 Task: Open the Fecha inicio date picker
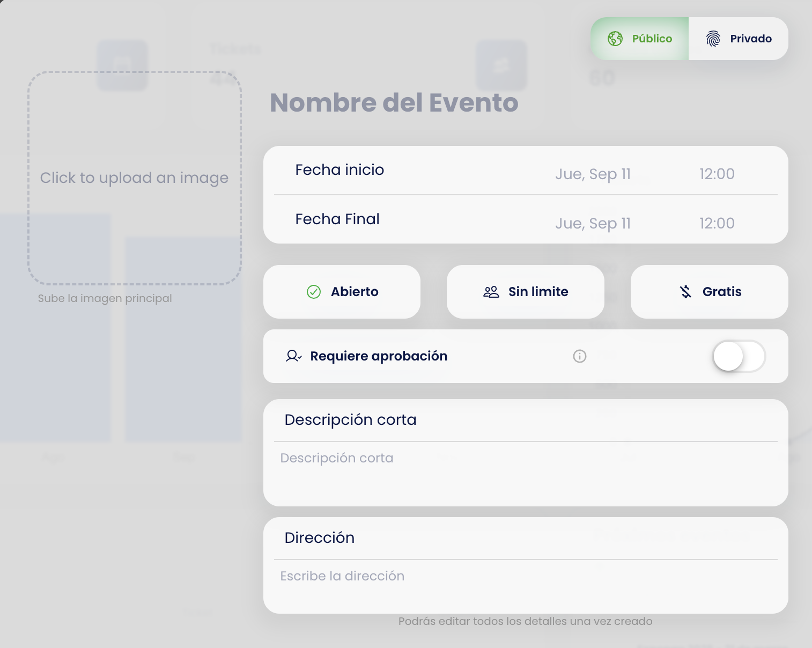[x=593, y=174]
